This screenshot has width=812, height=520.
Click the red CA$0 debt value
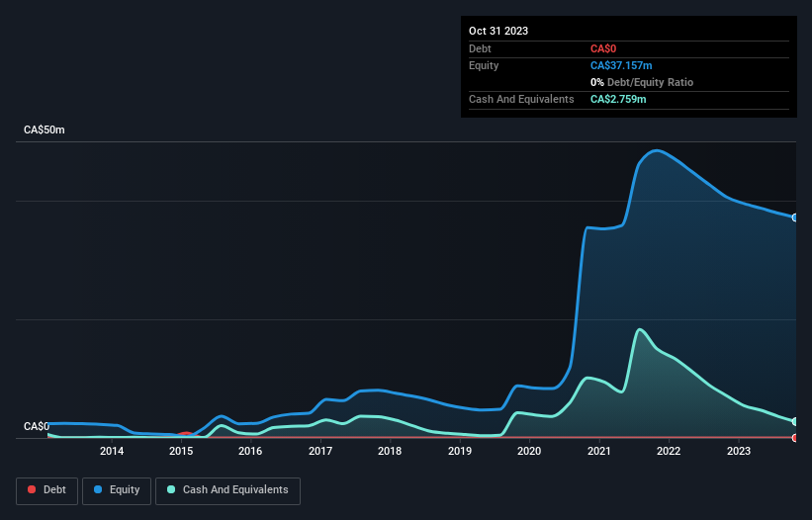pyautogui.click(x=603, y=48)
